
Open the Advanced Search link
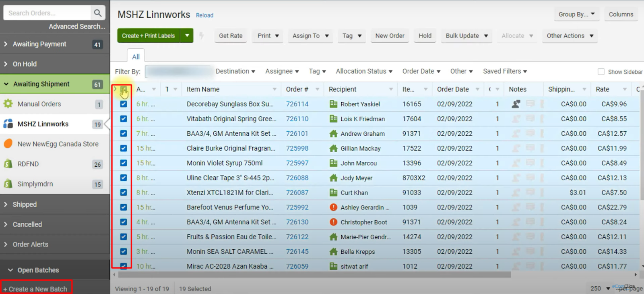(77, 27)
